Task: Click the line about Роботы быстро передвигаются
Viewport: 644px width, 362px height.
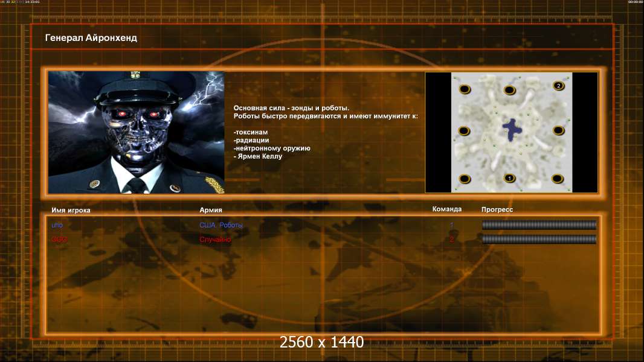Action: pyautogui.click(x=326, y=116)
